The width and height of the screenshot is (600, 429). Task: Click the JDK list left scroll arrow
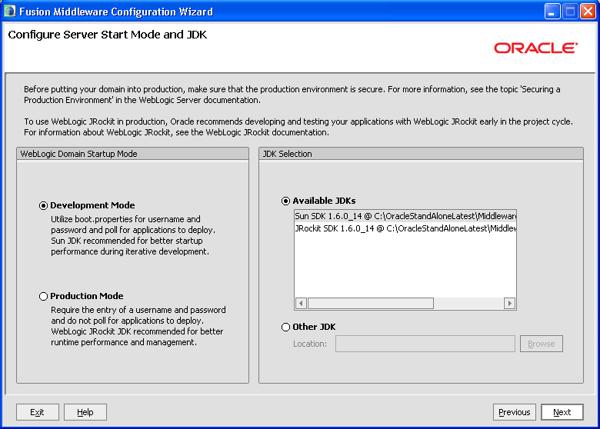[301, 303]
